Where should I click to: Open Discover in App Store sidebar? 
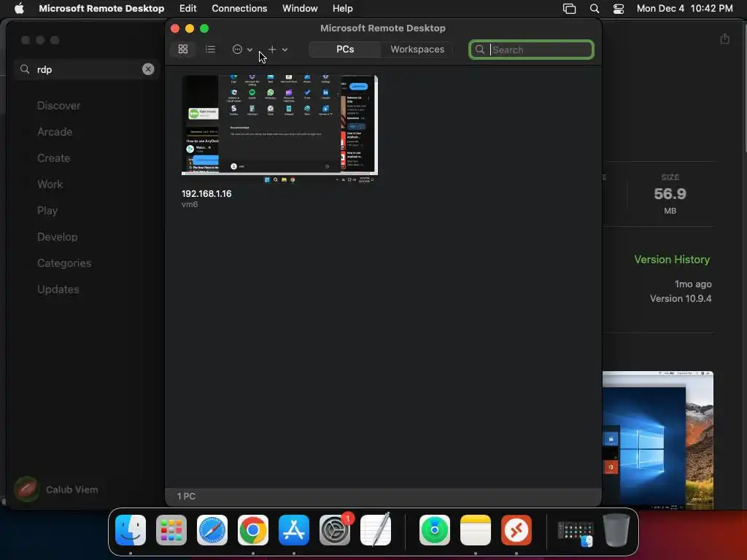point(58,106)
